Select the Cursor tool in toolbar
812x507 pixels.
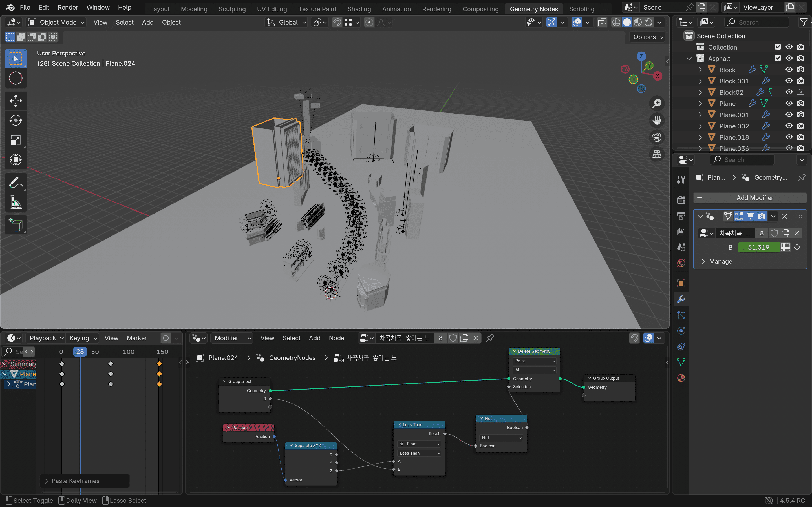tap(16, 79)
